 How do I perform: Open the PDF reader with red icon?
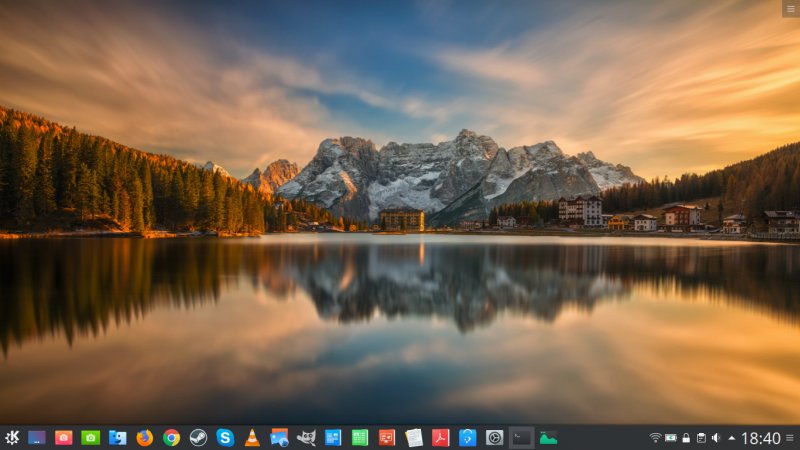click(440, 437)
